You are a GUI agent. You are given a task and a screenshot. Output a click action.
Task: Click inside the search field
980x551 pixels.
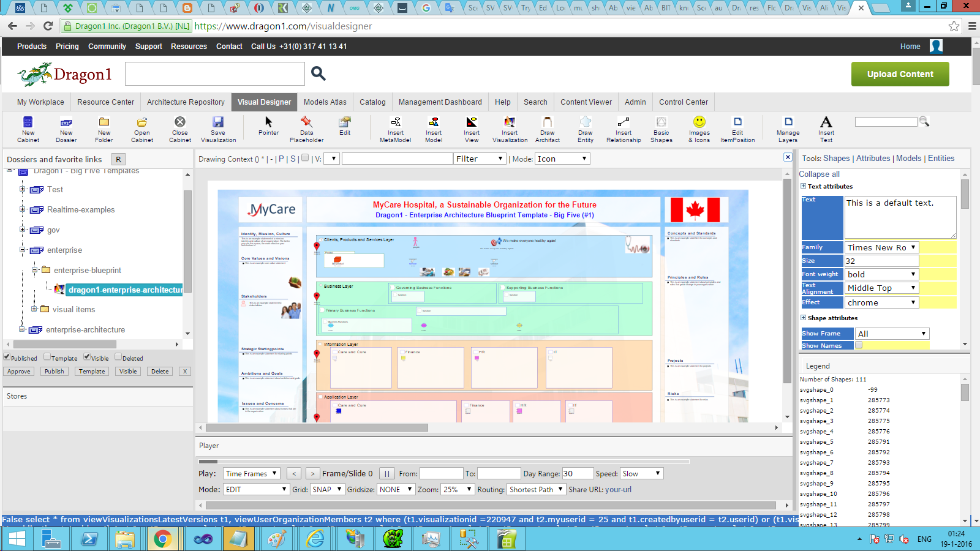click(x=214, y=73)
